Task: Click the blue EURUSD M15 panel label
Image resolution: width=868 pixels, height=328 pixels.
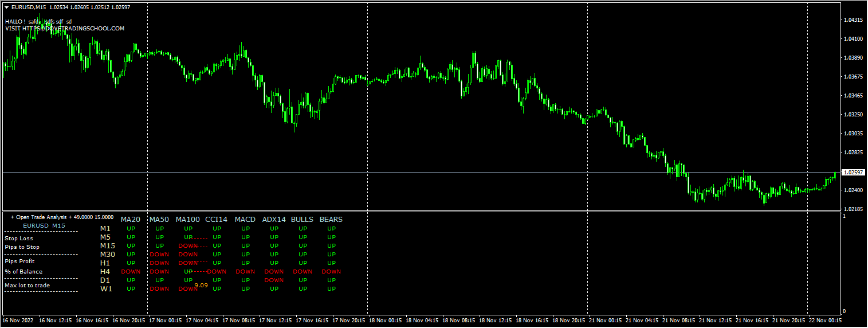Action: (x=44, y=226)
